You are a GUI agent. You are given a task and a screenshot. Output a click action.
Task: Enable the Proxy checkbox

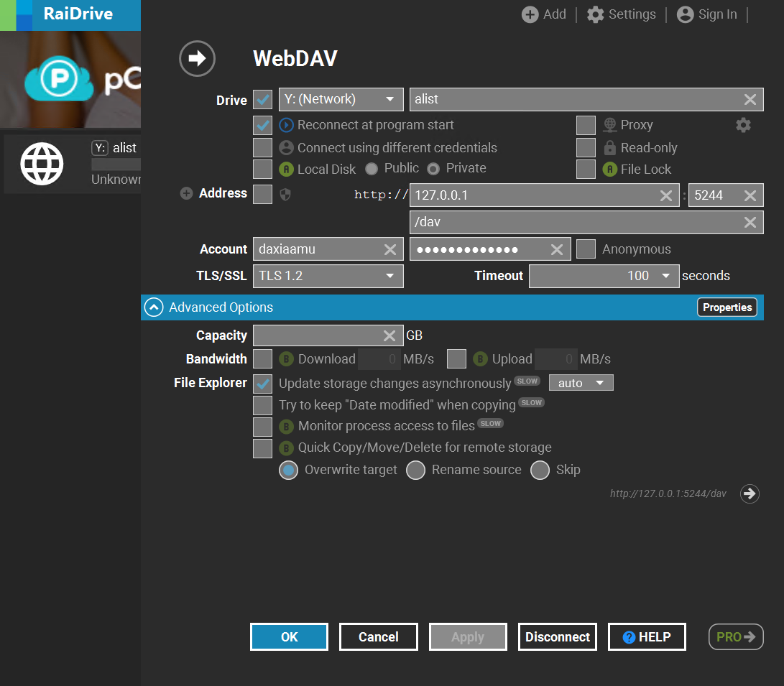(x=586, y=125)
